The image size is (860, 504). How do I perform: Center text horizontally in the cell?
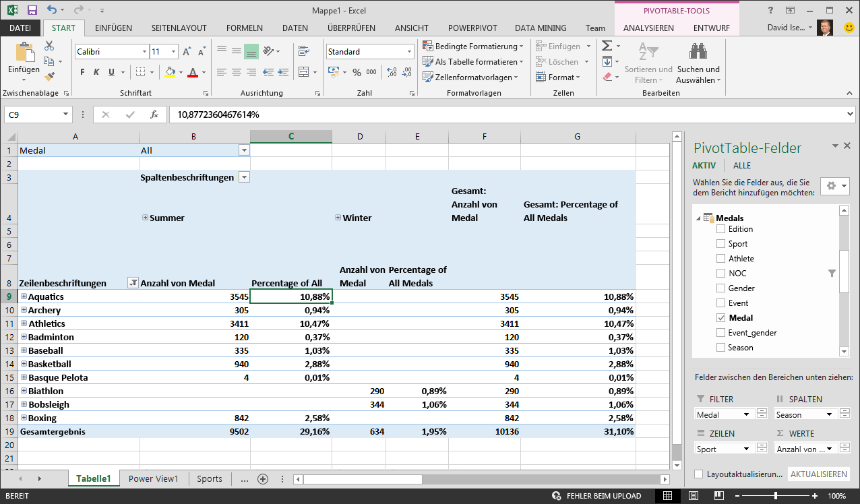tap(237, 72)
